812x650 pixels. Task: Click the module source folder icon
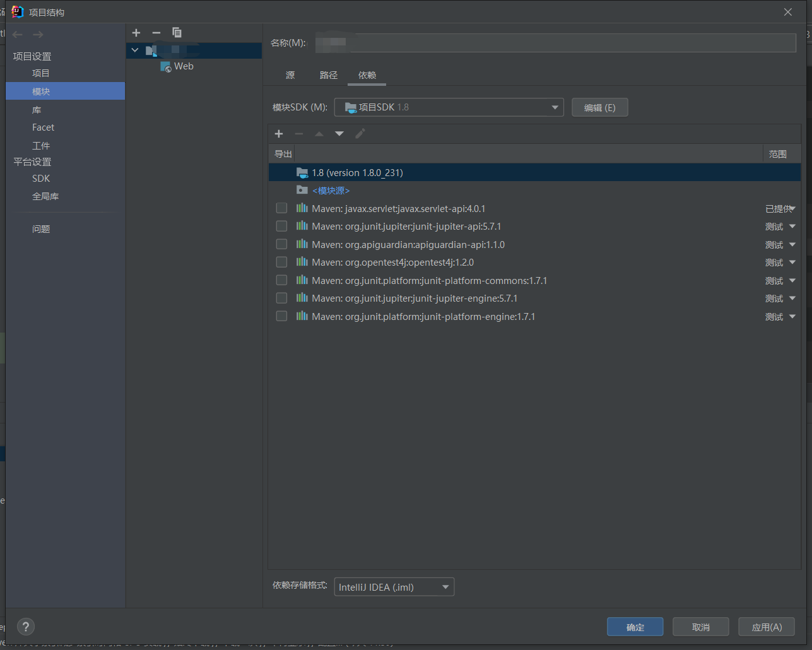pos(302,190)
